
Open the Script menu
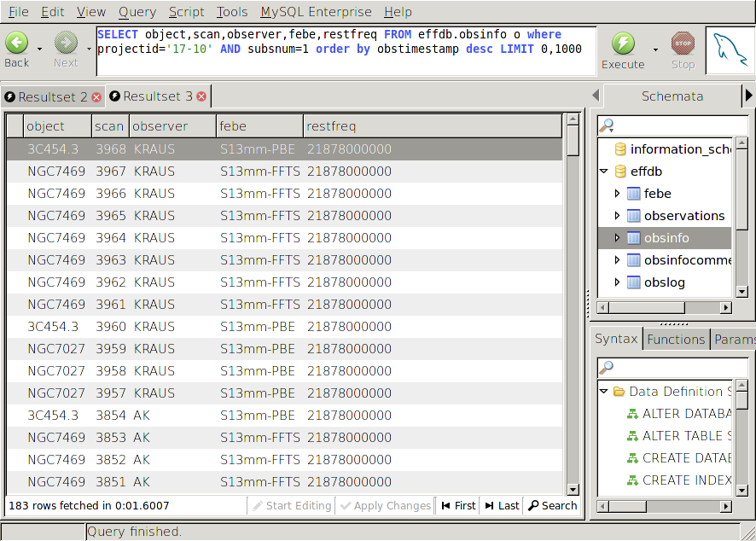pos(187,12)
